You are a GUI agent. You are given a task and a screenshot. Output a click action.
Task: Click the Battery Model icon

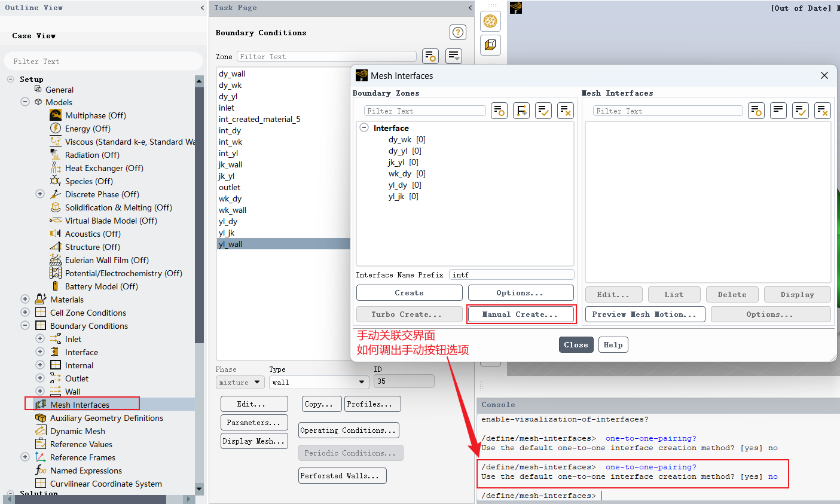[x=56, y=286]
